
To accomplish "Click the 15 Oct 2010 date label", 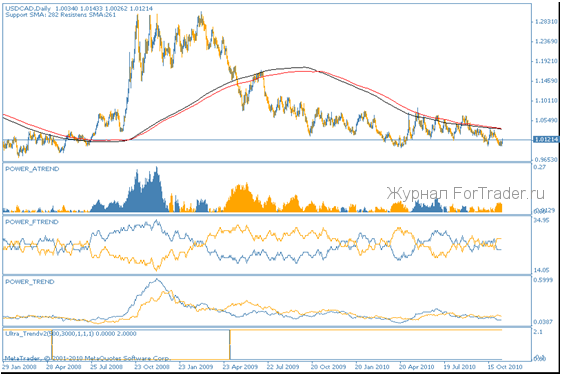I will pos(504,367).
